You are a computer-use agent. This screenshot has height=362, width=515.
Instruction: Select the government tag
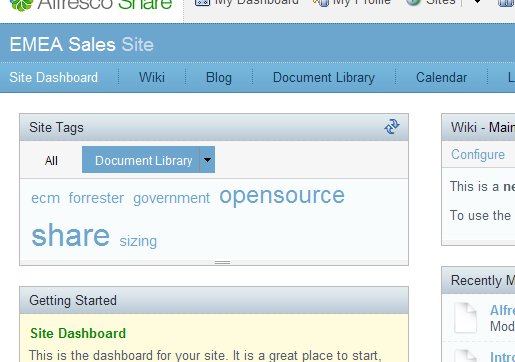pos(172,198)
